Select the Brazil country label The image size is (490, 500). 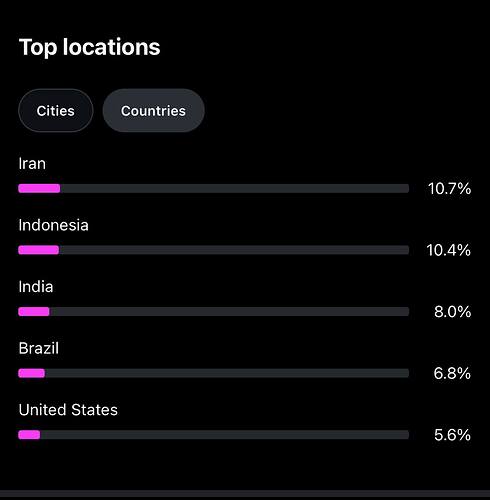point(39,348)
